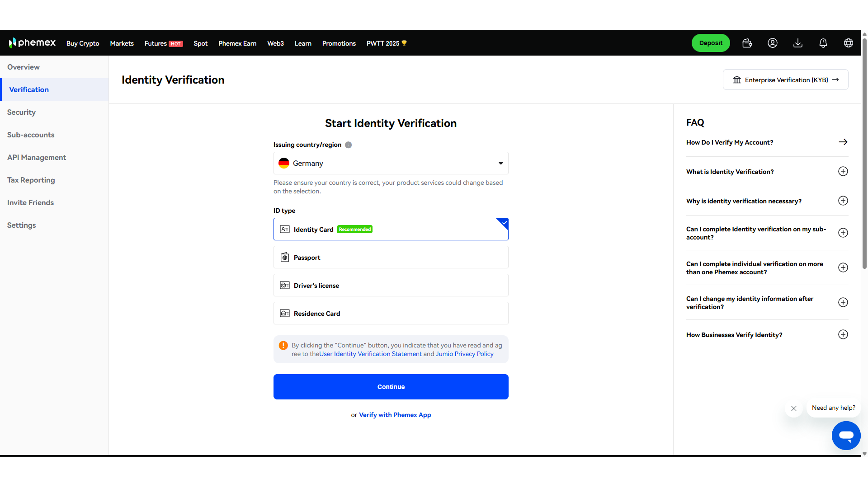This screenshot has height=488, width=868.
Task: Click the blue Continue button
Action: [x=391, y=387]
